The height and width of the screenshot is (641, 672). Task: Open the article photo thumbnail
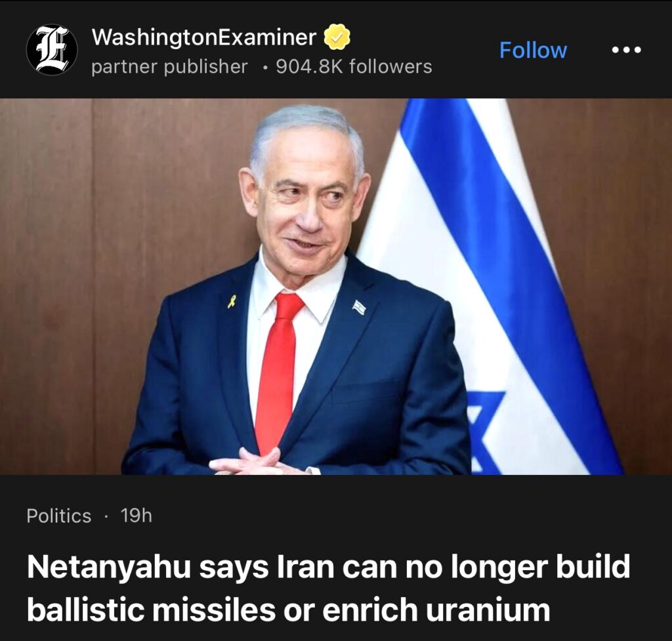336,287
